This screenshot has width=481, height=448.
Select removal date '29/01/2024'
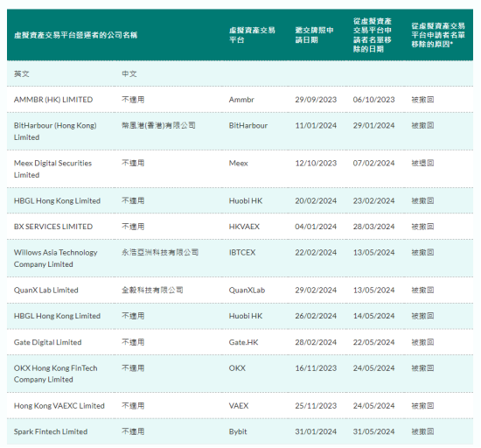point(373,125)
